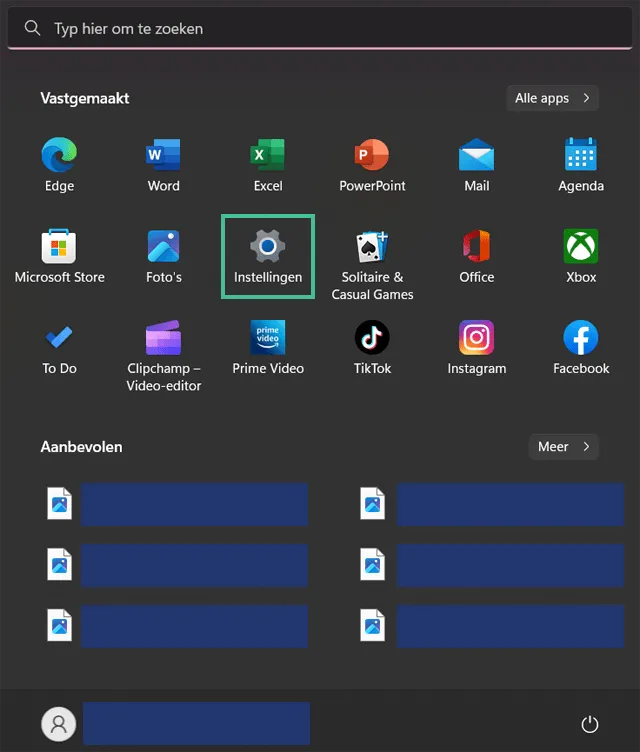Click the Vastgemaakt section heading
The width and height of the screenshot is (640, 752).
tap(85, 98)
